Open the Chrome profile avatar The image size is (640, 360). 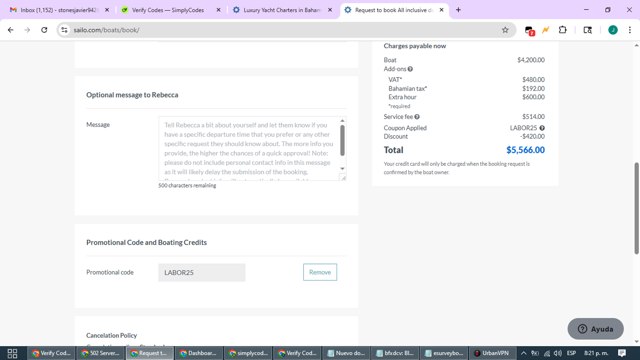[613, 30]
